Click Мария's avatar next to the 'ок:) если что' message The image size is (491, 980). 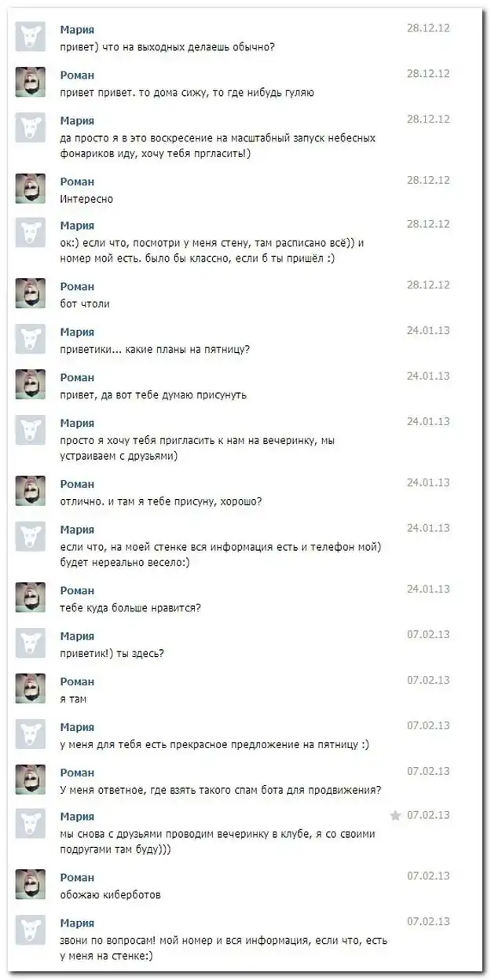click(x=30, y=233)
